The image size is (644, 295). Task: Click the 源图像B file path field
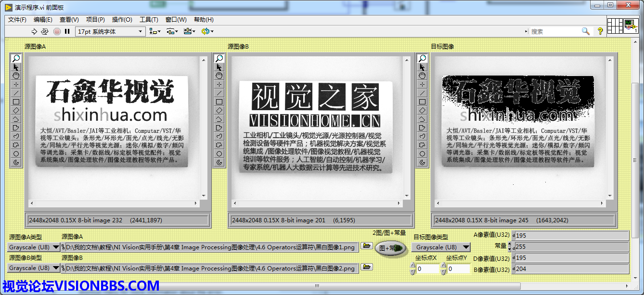tap(211, 268)
